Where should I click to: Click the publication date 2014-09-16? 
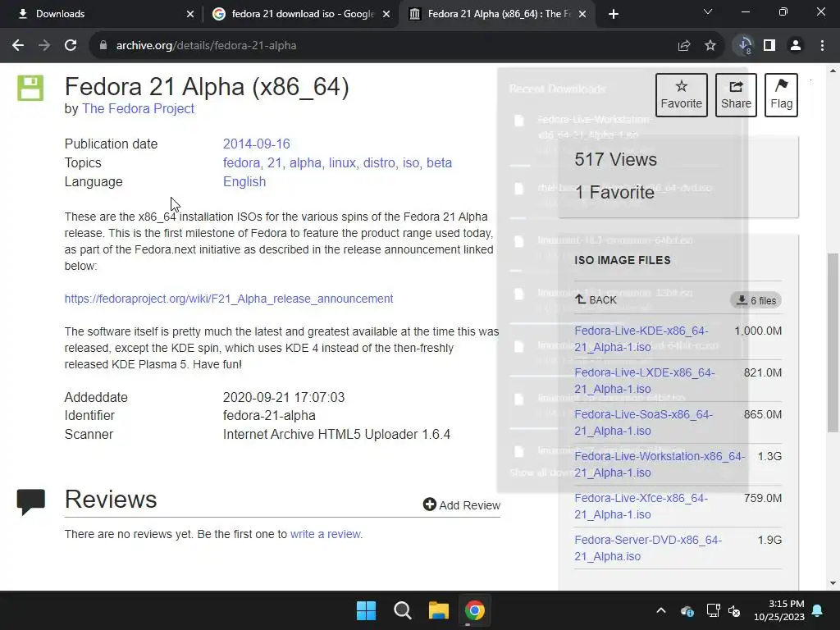tap(257, 144)
